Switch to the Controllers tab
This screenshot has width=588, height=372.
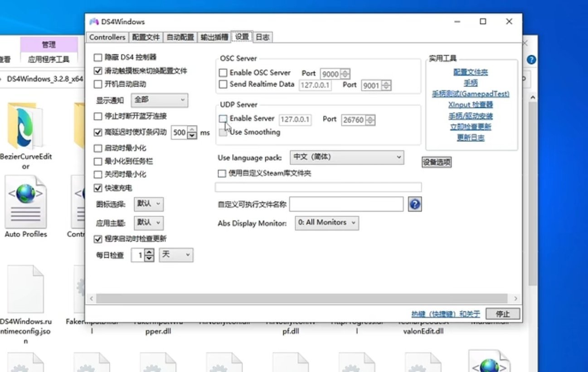pyautogui.click(x=107, y=37)
